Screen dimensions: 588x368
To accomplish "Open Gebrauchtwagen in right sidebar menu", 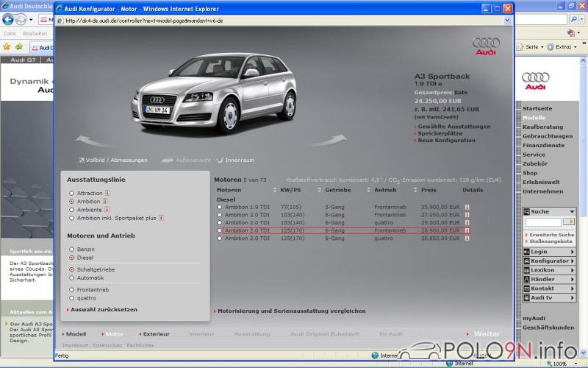I will [548, 136].
